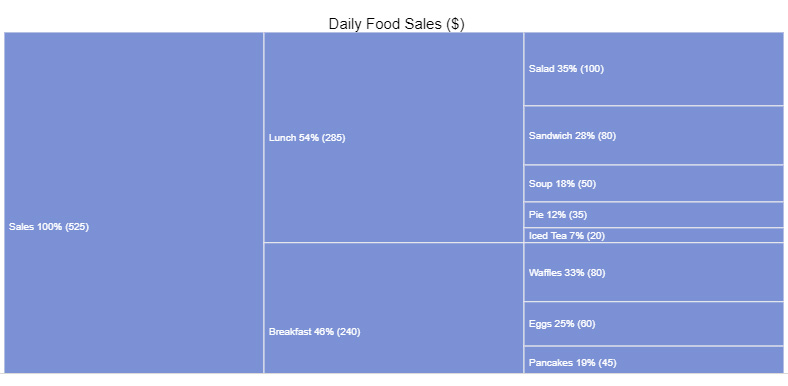Click the Breakfast 46% (240) block
Viewport: 788px width, 386px height.
point(393,308)
